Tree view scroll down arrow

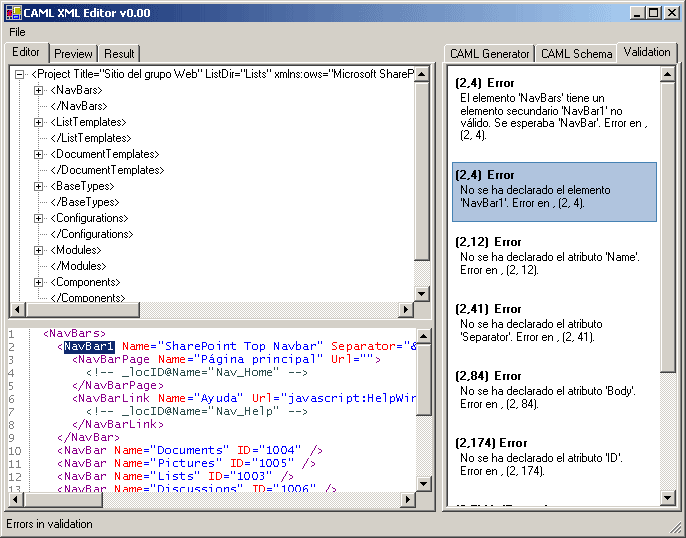click(422, 293)
